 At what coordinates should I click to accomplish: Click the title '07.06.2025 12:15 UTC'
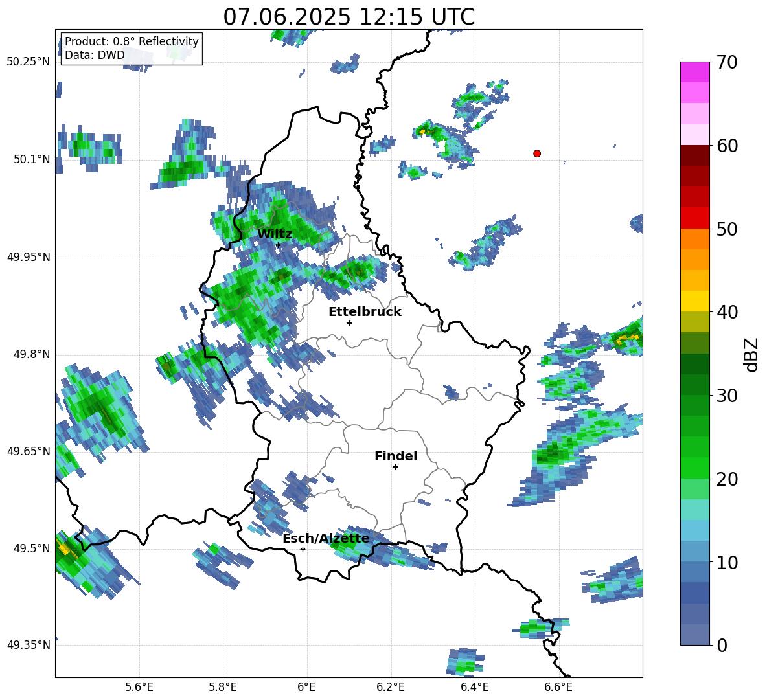349,17
